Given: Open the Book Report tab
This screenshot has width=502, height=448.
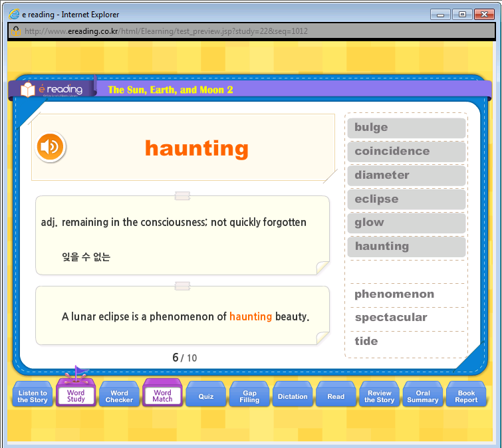Looking at the screenshot, I should coord(466,395).
